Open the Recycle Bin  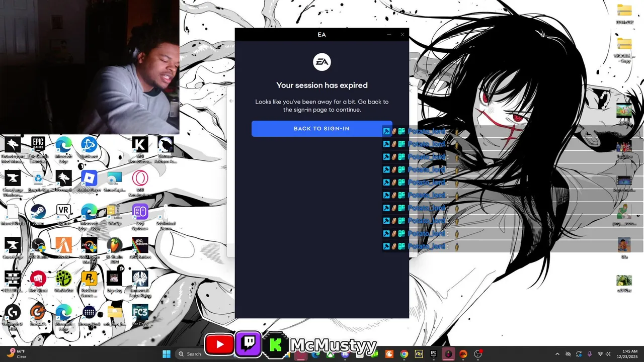[38, 182]
